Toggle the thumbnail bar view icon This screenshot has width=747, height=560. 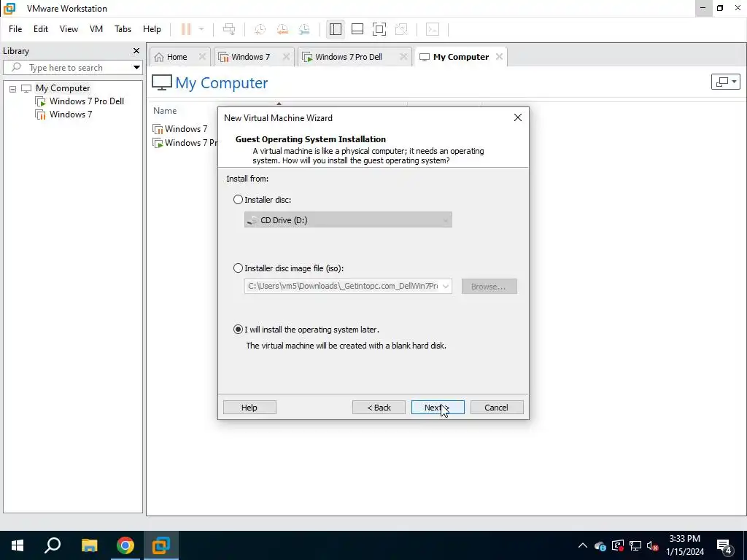tap(357, 29)
